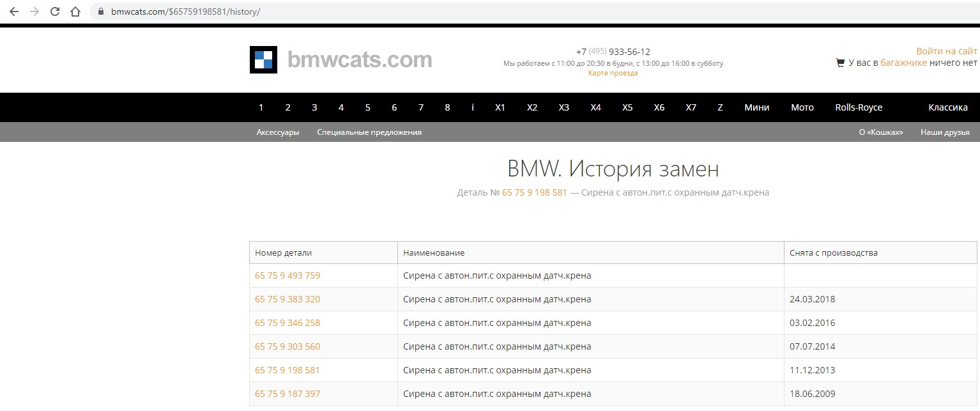Click the browser forward arrow
This screenshot has width=980, height=411.
tap(34, 12)
